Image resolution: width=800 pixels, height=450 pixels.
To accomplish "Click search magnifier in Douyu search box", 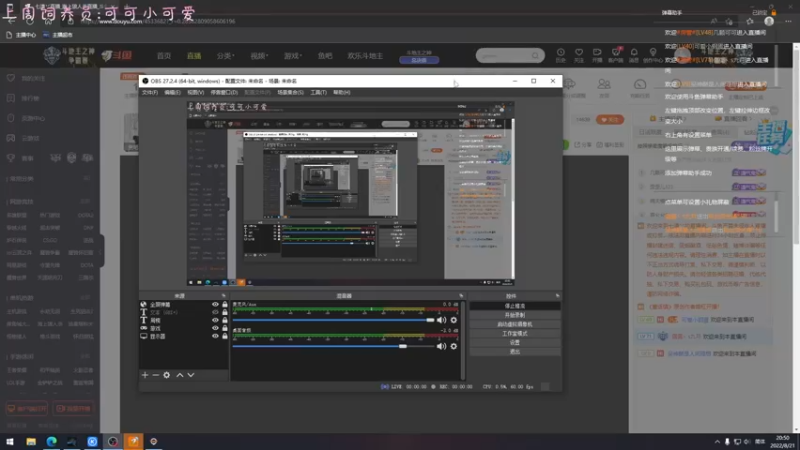I will coord(535,56).
